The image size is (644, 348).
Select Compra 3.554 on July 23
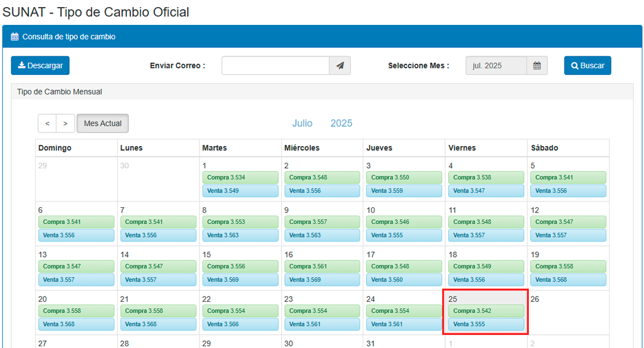(322, 311)
